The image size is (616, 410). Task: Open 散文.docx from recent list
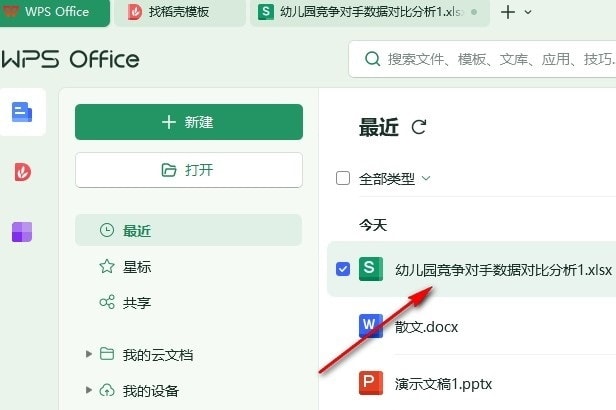point(426,327)
